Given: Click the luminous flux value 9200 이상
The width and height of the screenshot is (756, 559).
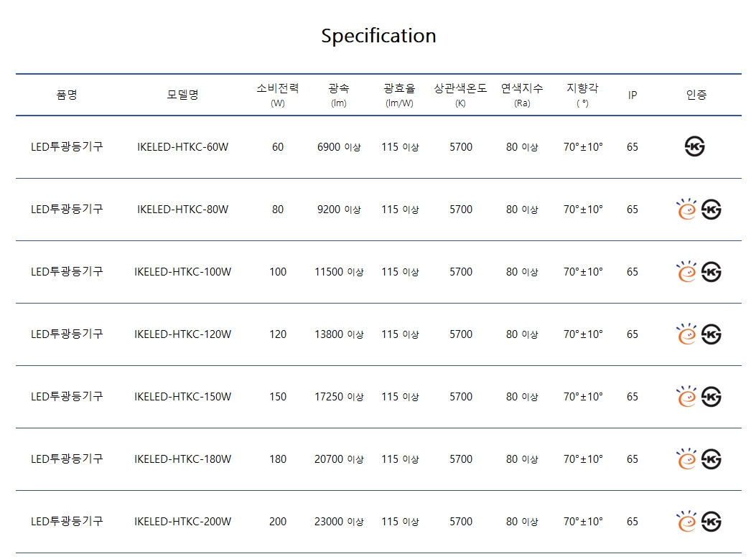Looking at the screenshot, I should 339,210.
